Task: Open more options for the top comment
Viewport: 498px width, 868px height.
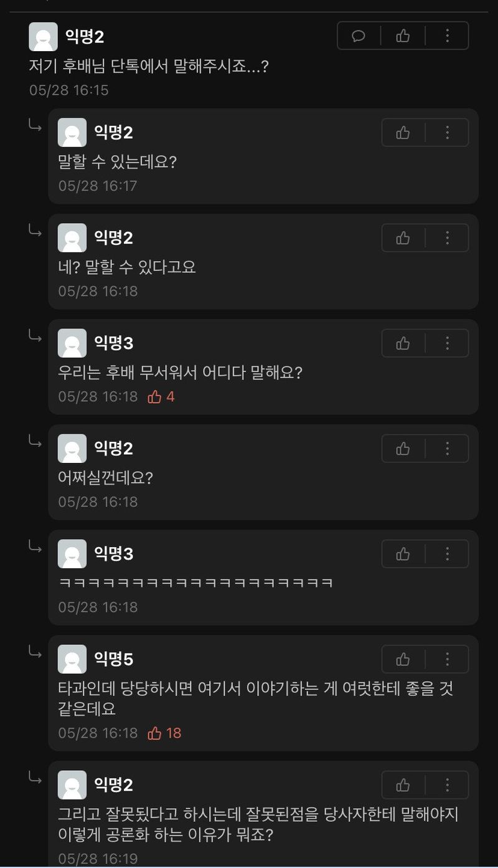Action: (447, 36)
